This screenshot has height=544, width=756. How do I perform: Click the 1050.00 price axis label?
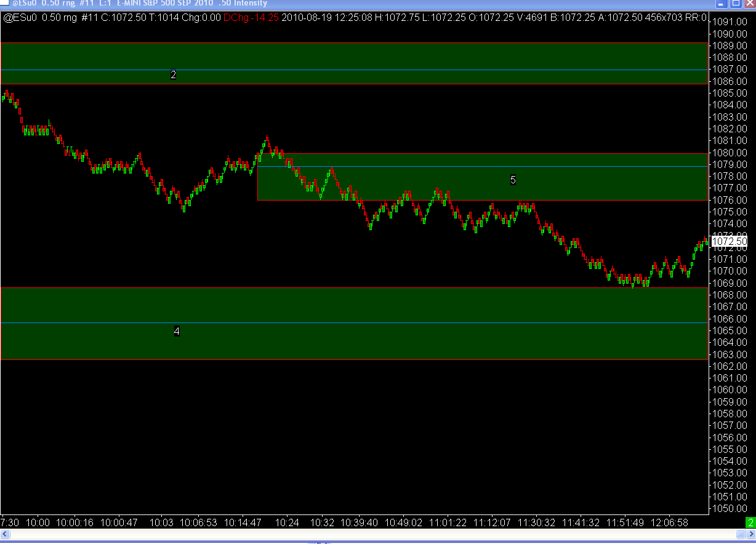[x=729, y=508]
